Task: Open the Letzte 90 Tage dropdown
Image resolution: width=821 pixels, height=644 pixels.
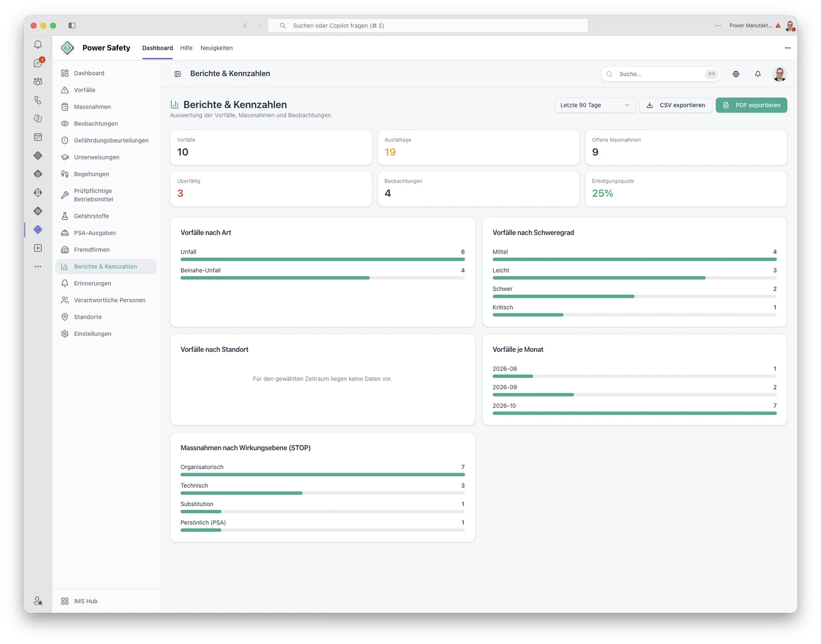Action: 595,105
